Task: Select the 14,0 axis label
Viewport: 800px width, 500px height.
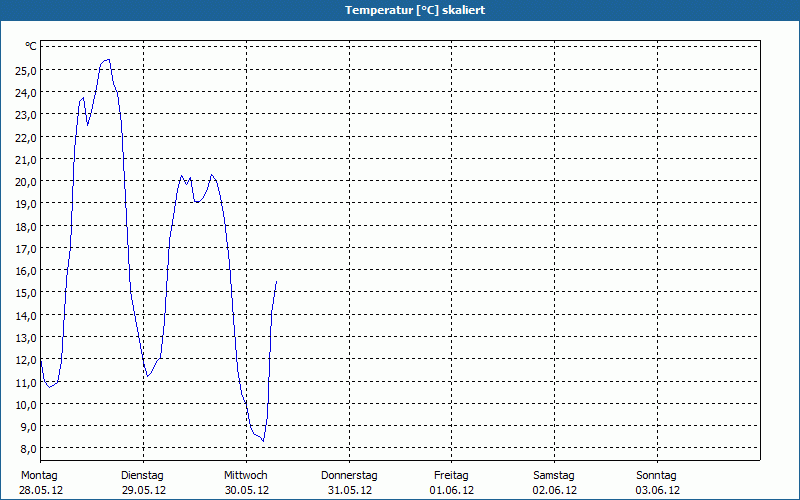Action: click(x=26, y=315)
